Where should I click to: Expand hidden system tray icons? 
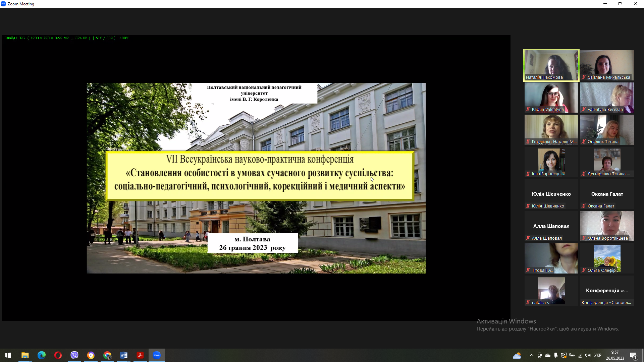531,355
